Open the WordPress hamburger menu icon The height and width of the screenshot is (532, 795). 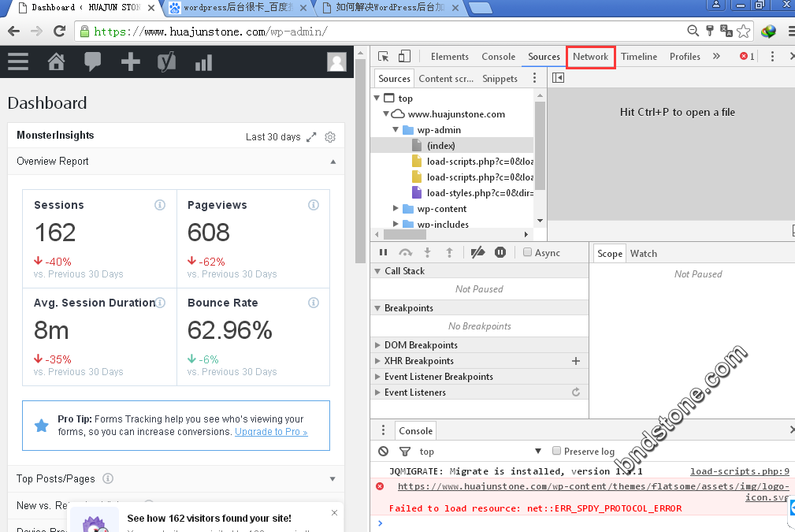18,62
